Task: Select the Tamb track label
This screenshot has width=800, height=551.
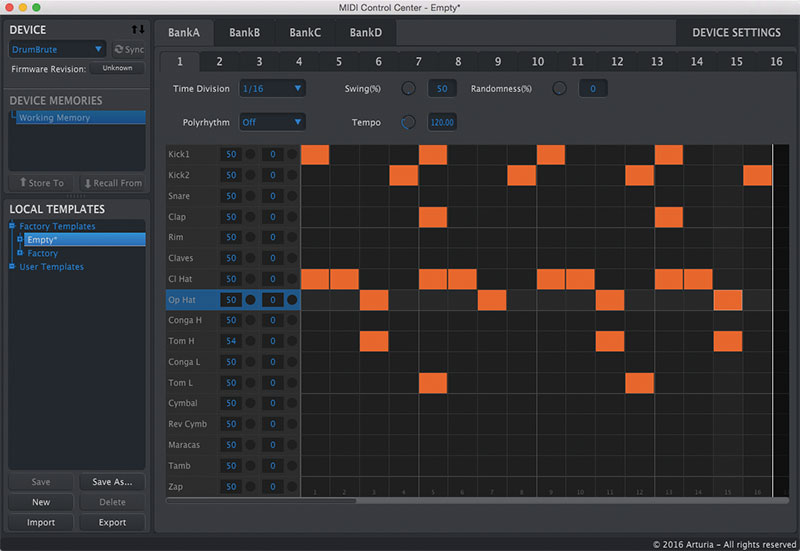Action: point(179,466)
